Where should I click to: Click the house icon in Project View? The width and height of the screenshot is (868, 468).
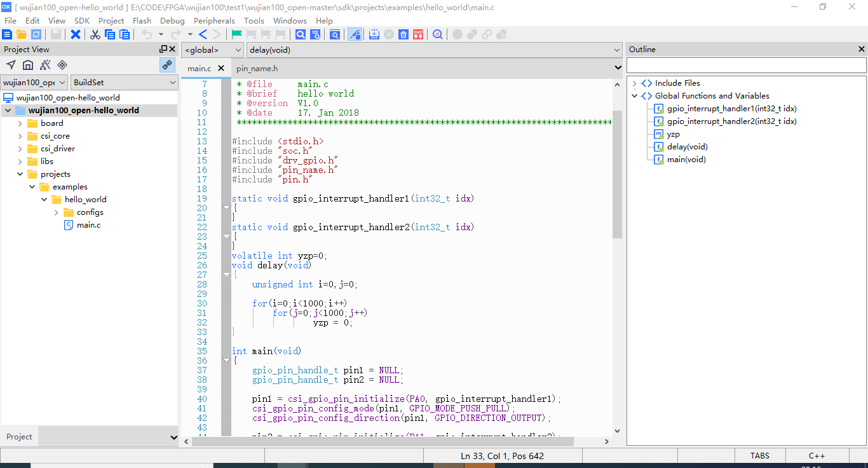click(x=28, y=65)
